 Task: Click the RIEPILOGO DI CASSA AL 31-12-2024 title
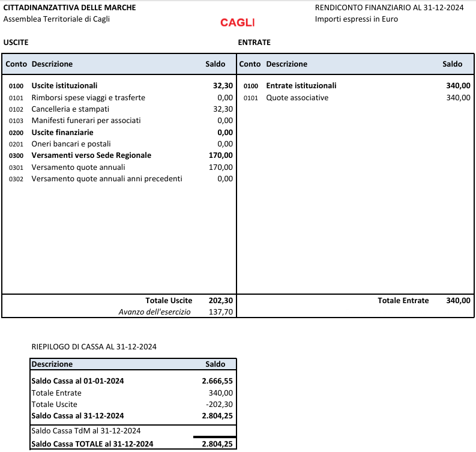pos(94,346)
